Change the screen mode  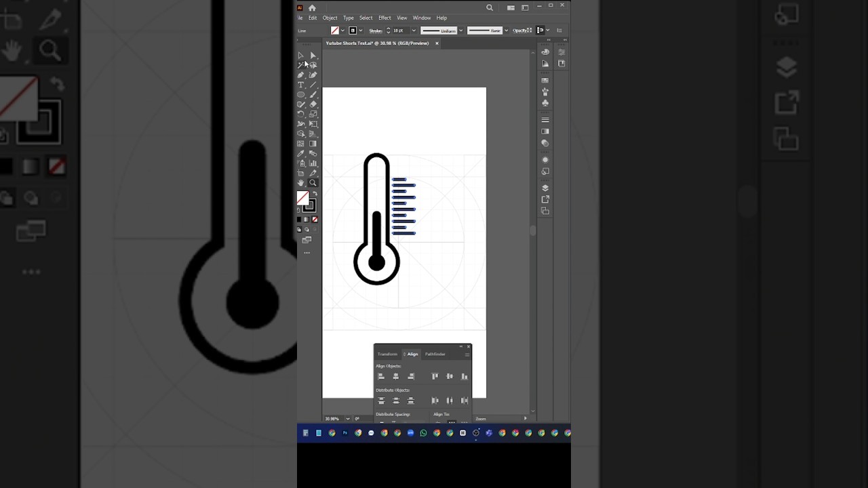click(x=307, y=239)
